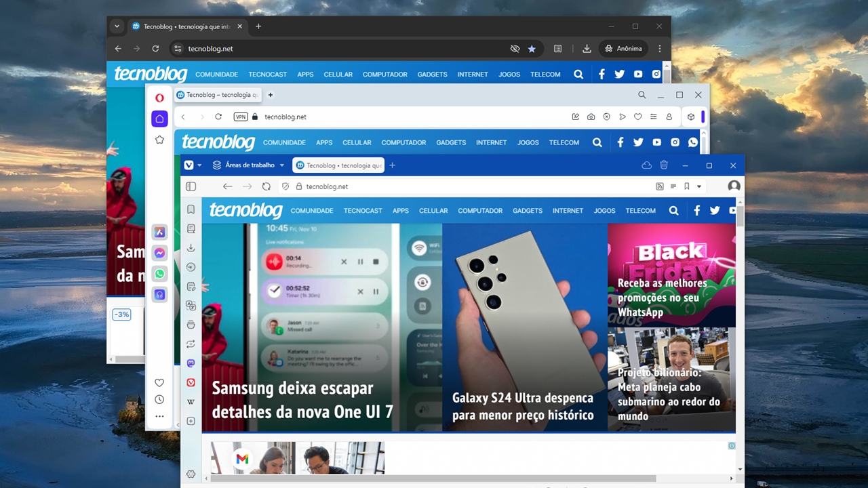Open Opera sidebar heart pinboards icon

coord(159,383)
